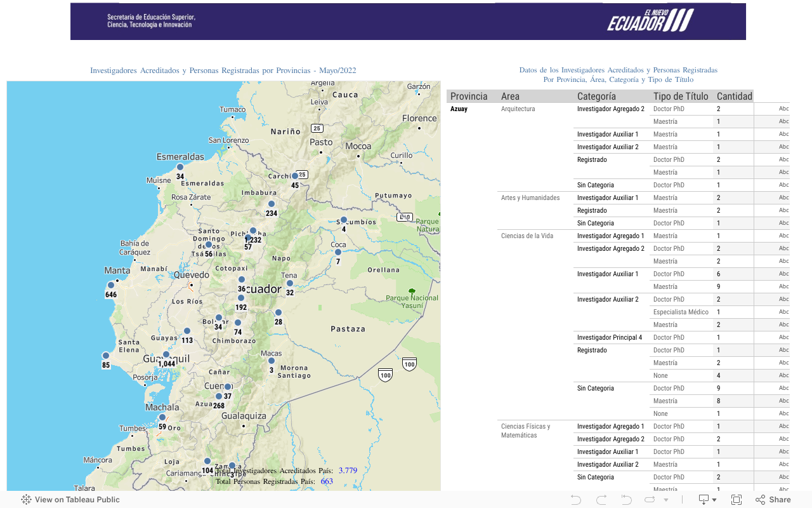Image resolution: width=812 pixels, height=508 pixels.
Task: Select the Loja marker labeled 104
Action: point(207,461)
